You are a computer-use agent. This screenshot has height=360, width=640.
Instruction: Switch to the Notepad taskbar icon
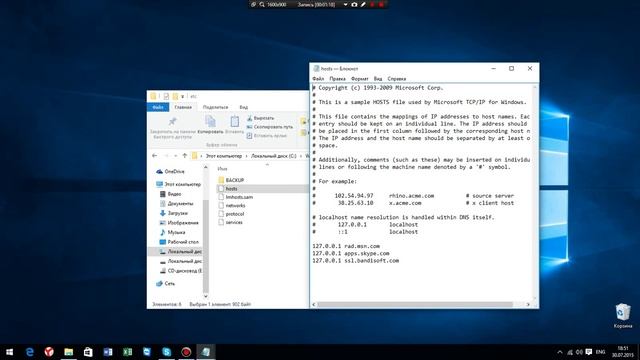pyautogui.click(x=206, y=352)
